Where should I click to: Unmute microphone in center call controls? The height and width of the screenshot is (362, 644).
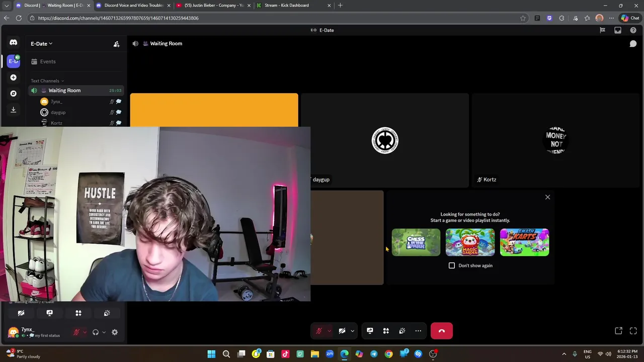pyautogui.click(x=318, y=331)
